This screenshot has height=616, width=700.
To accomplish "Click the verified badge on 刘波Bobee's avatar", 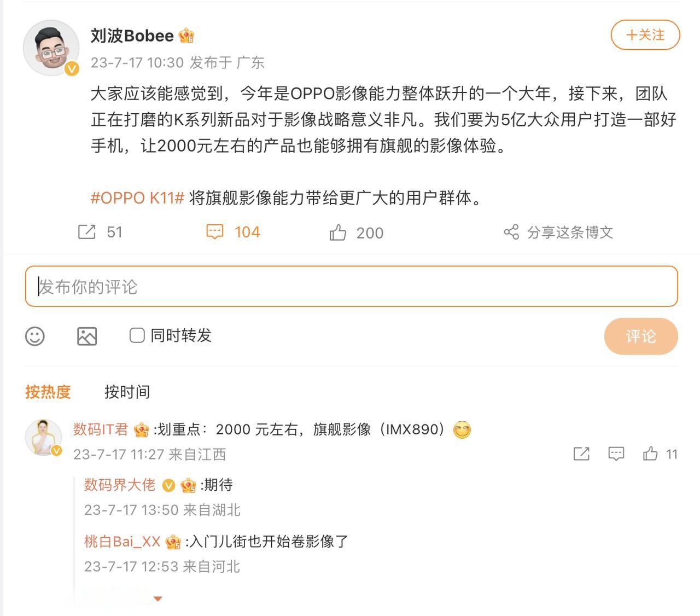I will coord(71,69).
